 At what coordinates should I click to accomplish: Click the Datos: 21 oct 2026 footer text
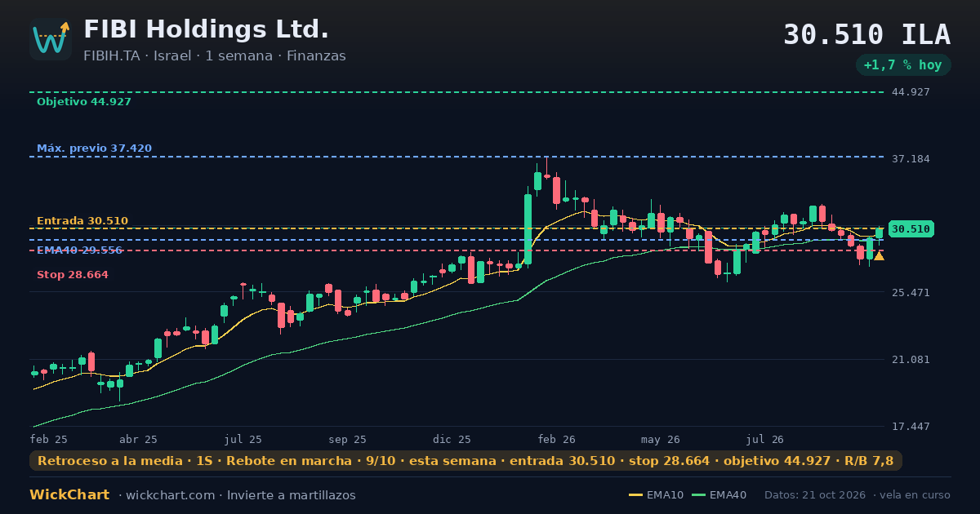[817, 495]
